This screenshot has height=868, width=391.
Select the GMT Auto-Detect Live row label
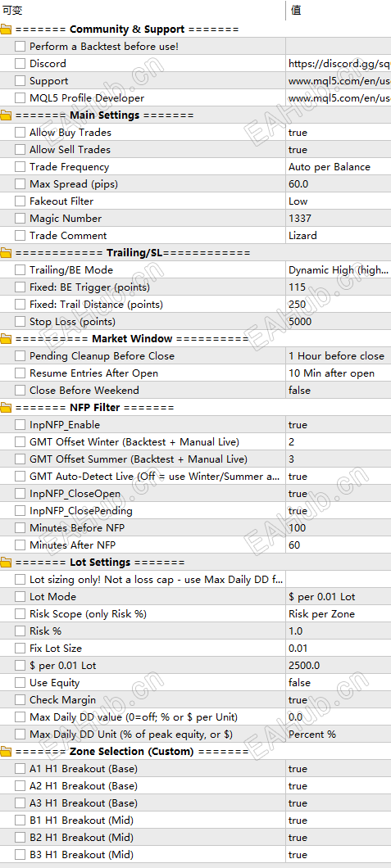(x=155, y=476)
